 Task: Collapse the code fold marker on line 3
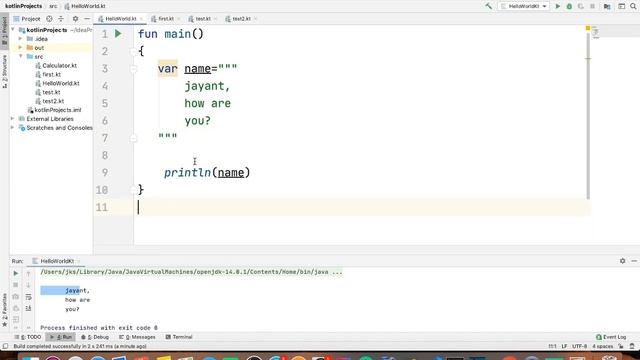point(133,69)
